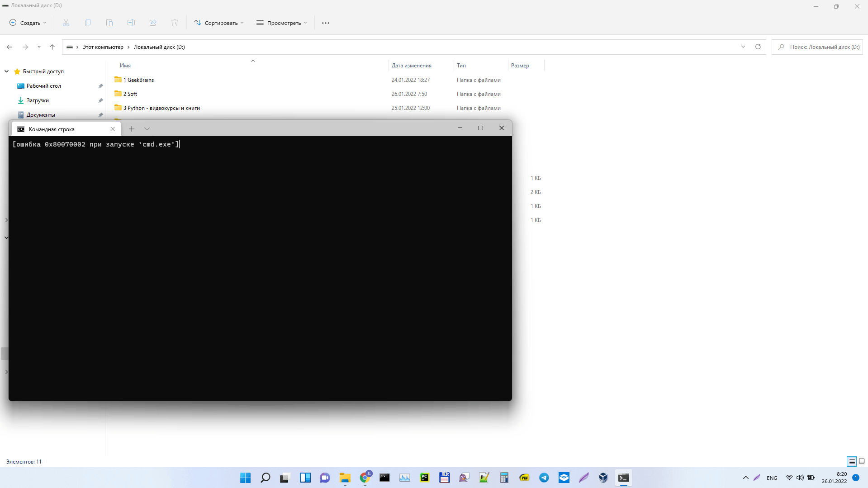Open the three-dots more options menu

[x=326, y=23]
